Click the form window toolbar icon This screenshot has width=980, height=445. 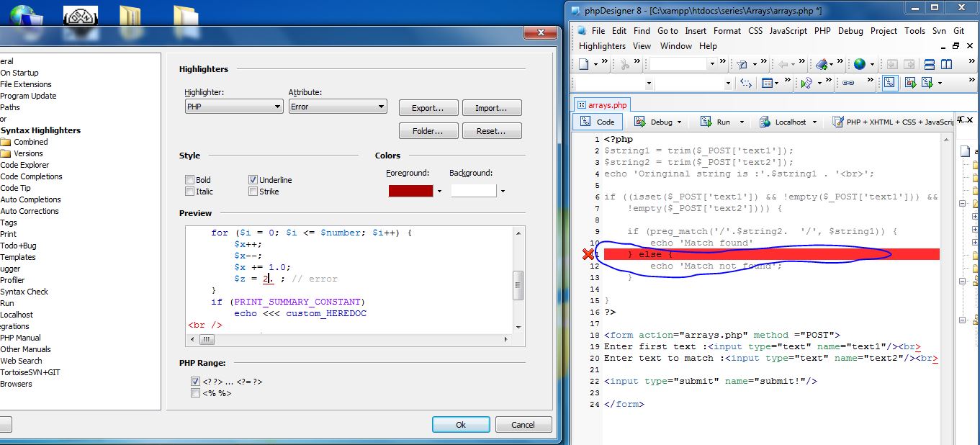768,83
